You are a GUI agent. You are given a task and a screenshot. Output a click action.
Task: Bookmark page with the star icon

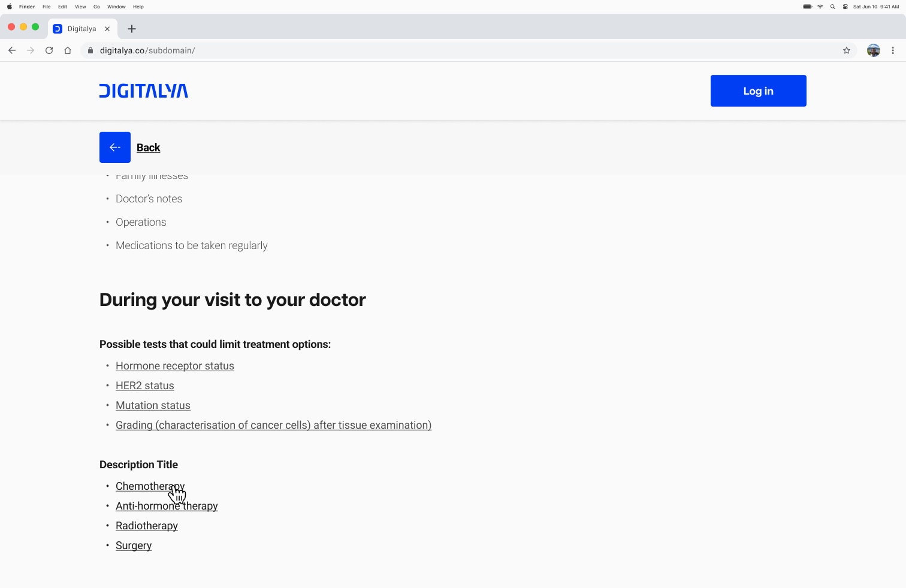pyautogui.click(x=847, y=51)
